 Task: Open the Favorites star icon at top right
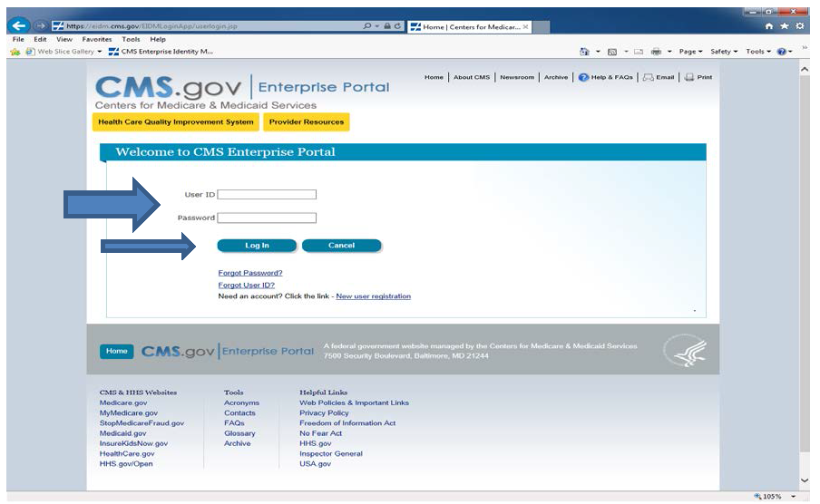785,25
